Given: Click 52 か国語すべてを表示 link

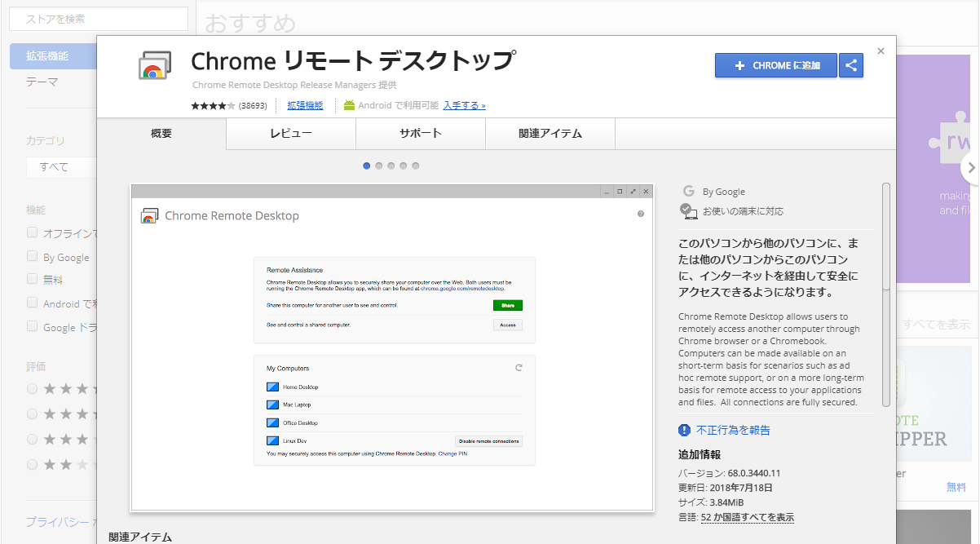Looking at the screenshot, I should pos(748,517).
